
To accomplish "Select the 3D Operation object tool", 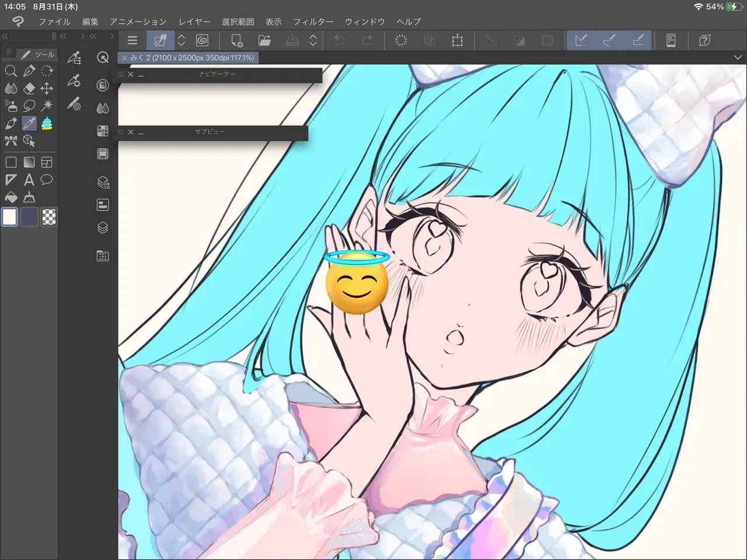I will 29,141.
